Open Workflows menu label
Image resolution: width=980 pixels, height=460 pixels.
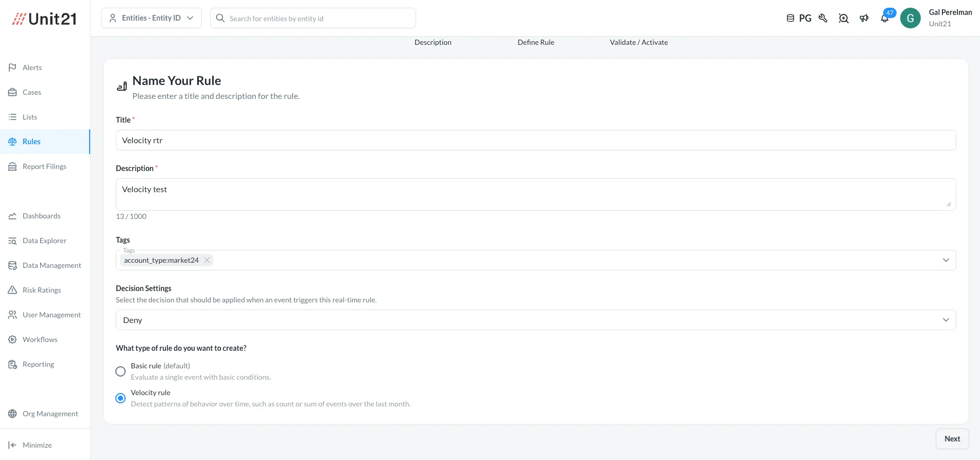coord(40,339)
